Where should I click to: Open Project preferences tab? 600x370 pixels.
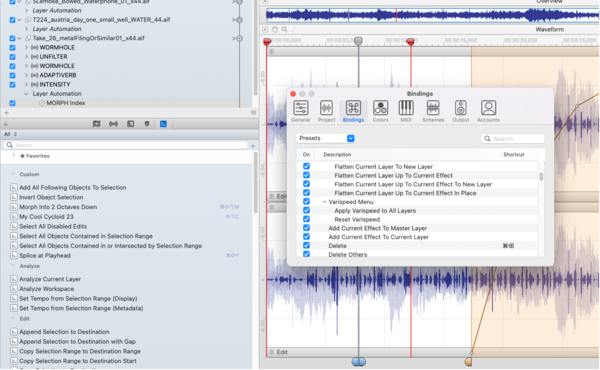pos(326,111)
